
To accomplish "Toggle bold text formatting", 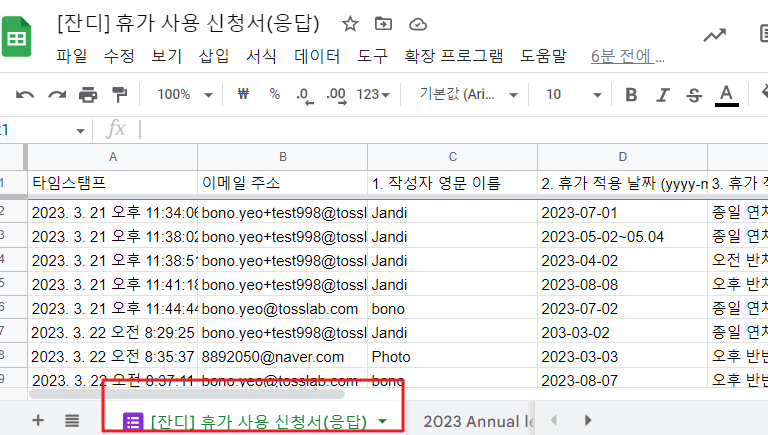I will tap(631, 95).
